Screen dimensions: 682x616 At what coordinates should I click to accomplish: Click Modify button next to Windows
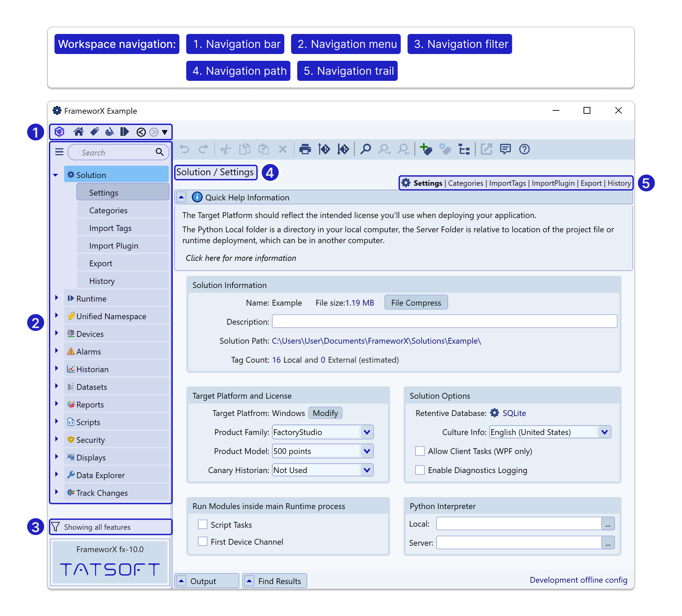click(x=325, y=413)
